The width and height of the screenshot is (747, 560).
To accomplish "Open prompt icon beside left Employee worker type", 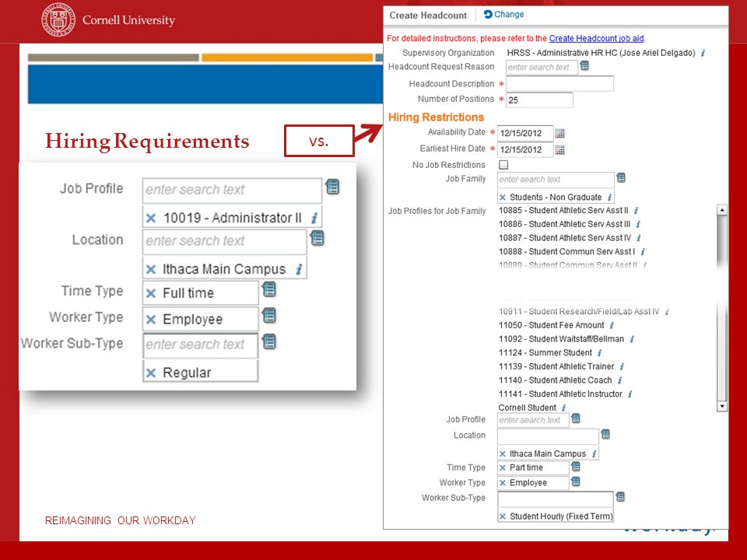I will pyautogui.click(x=269, y=315).
